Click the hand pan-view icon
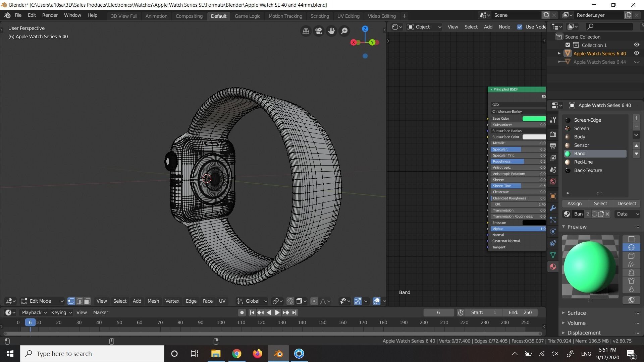Image resolution: width=644 pixels, height=362 pixels. pyautogui.click(x=331, y=31)
